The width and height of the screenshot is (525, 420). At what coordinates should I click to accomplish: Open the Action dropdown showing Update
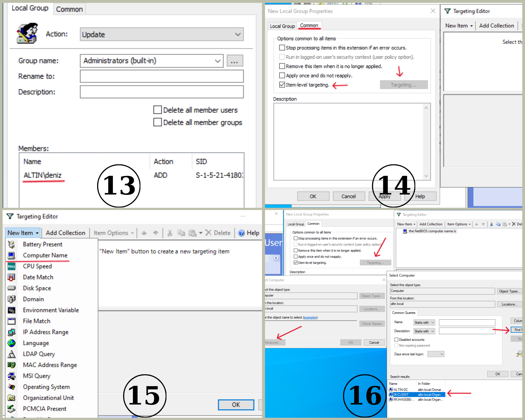click(x=162, y=34)
